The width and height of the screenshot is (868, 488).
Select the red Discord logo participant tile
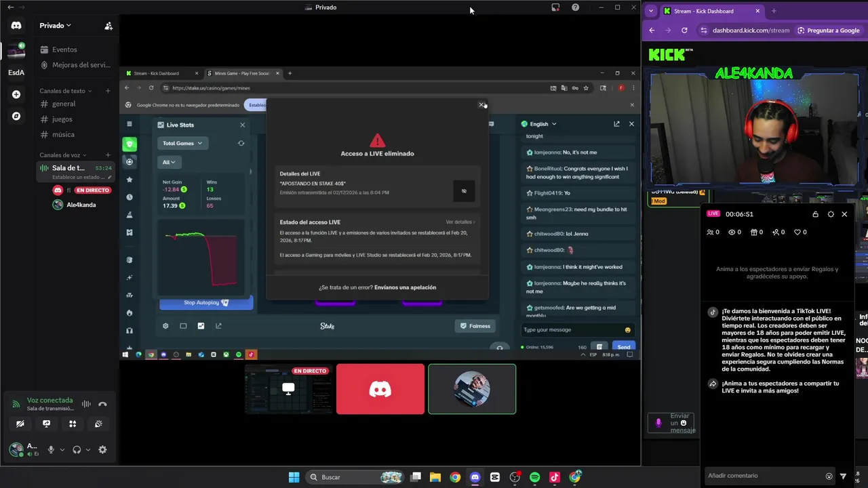pos(380,389)
